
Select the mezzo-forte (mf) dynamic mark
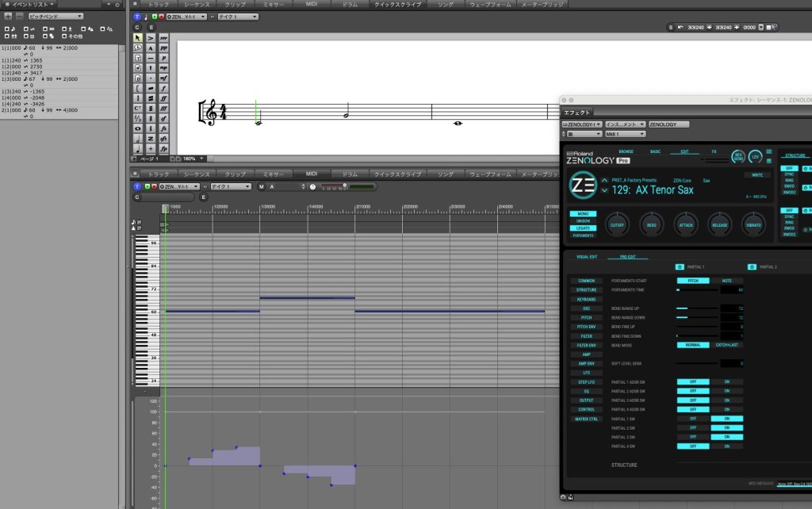click(x=162, y=76)
